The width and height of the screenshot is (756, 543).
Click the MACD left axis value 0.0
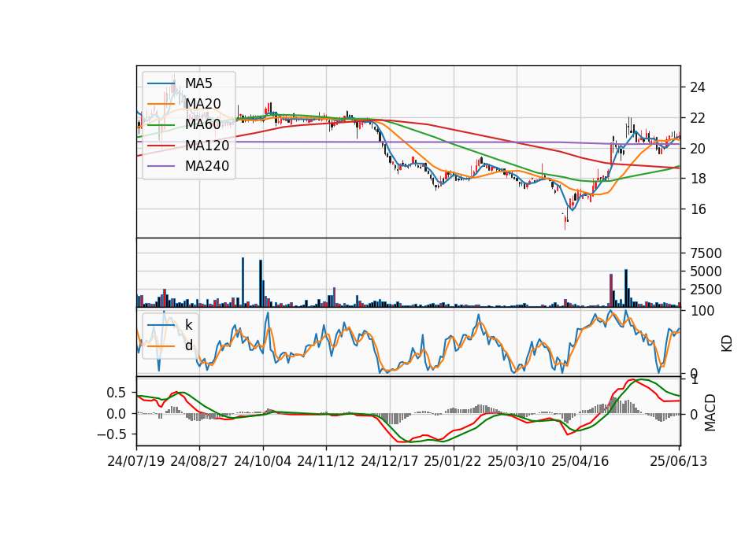(x=117, y=414)
